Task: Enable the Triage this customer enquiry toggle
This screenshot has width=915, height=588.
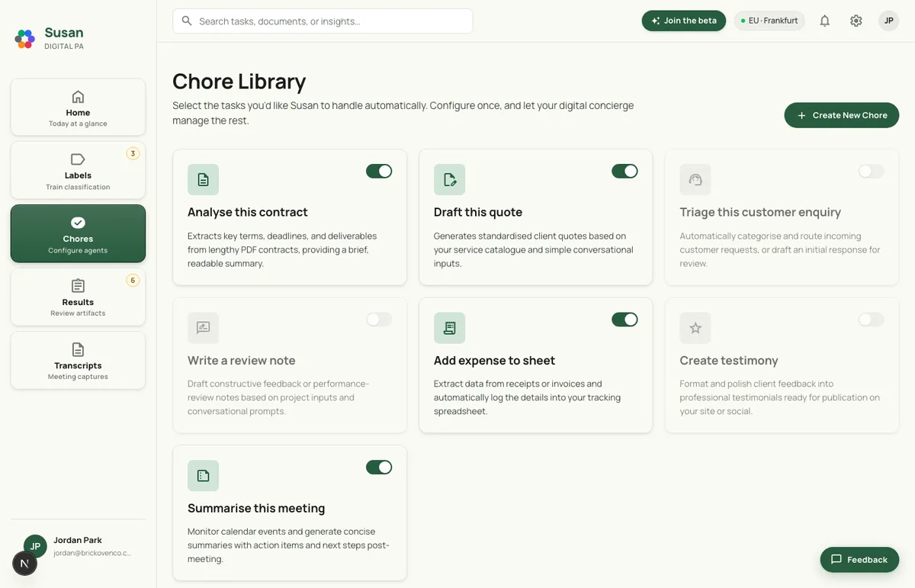Action: pyautogui.click(x=871, y=172)
